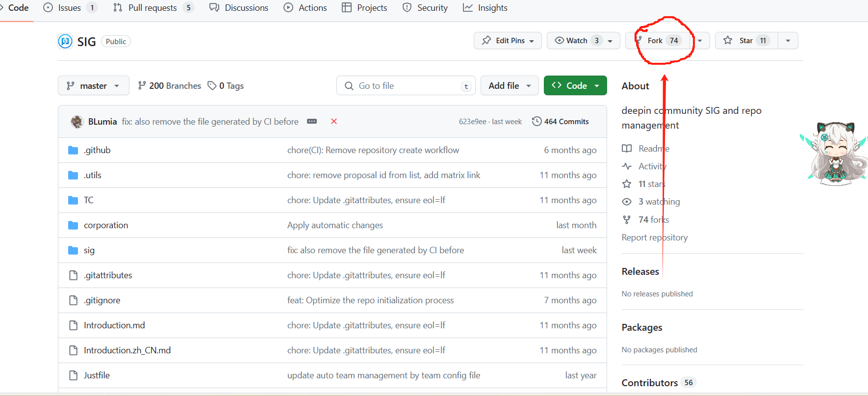Image resolution: width=868 pixels, height=396 pixels.
Task: Open the Discussions tab
Action: tap(239, 8)
